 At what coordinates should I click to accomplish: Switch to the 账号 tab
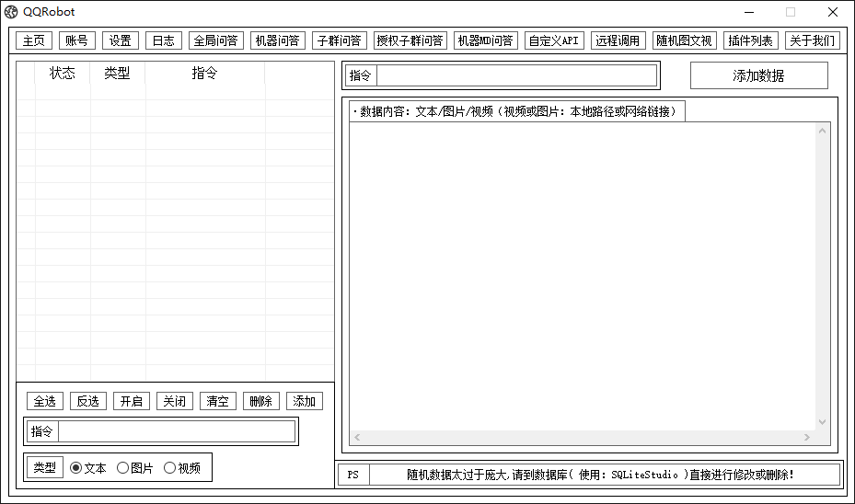coord(76,40)
